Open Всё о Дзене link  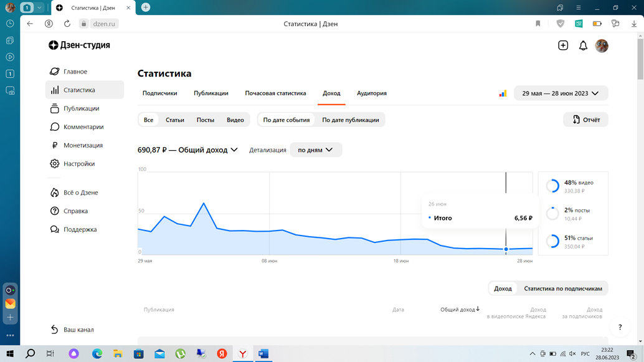74,193
